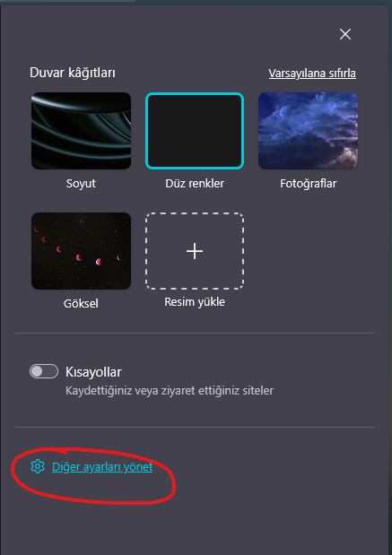Click the Varsayılana sıfırla link

click(312, 74)
